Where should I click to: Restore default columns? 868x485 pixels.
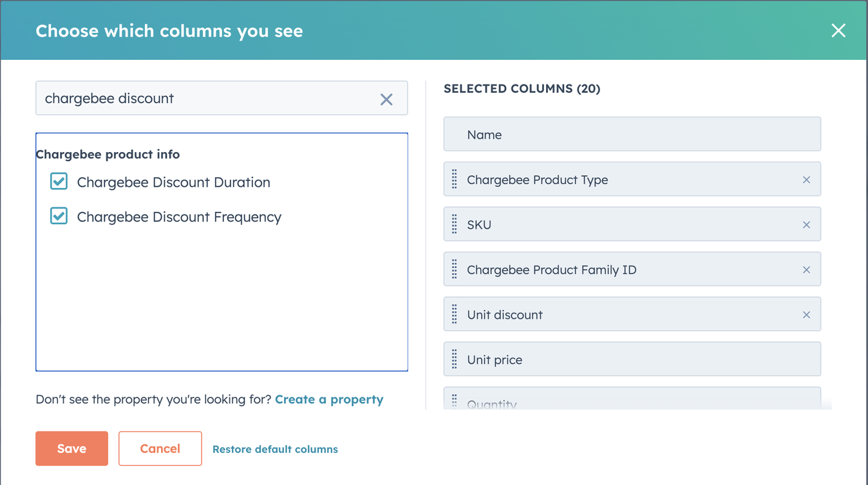[x=275, y=450]
